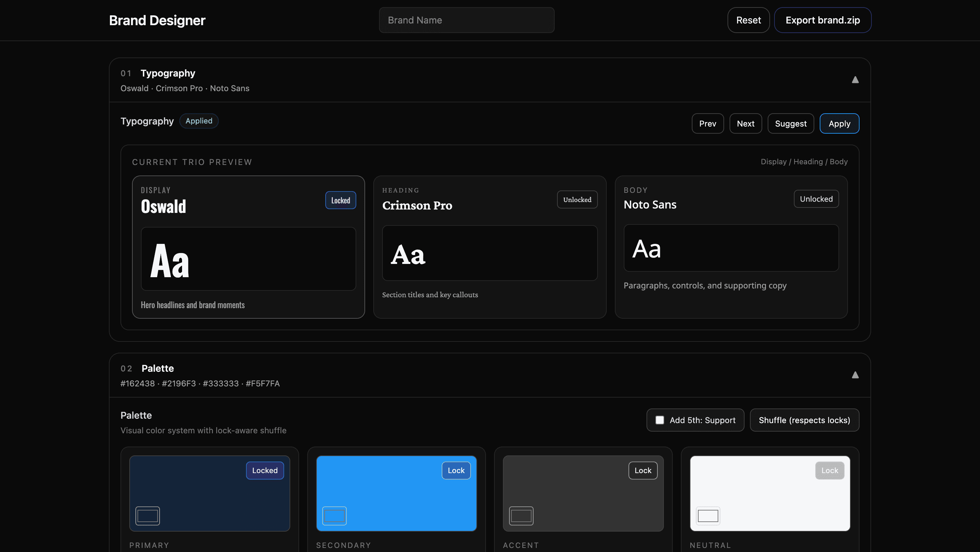980x552 pixels.
Task: Click the Brand Name input field
Action: tap(467, 20)
